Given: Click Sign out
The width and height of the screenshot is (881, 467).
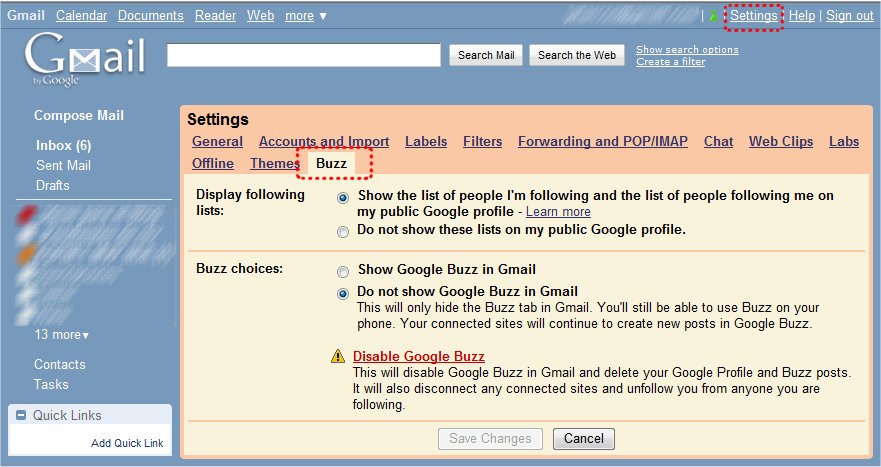Looking at the screenshot, I should [850, 16].
